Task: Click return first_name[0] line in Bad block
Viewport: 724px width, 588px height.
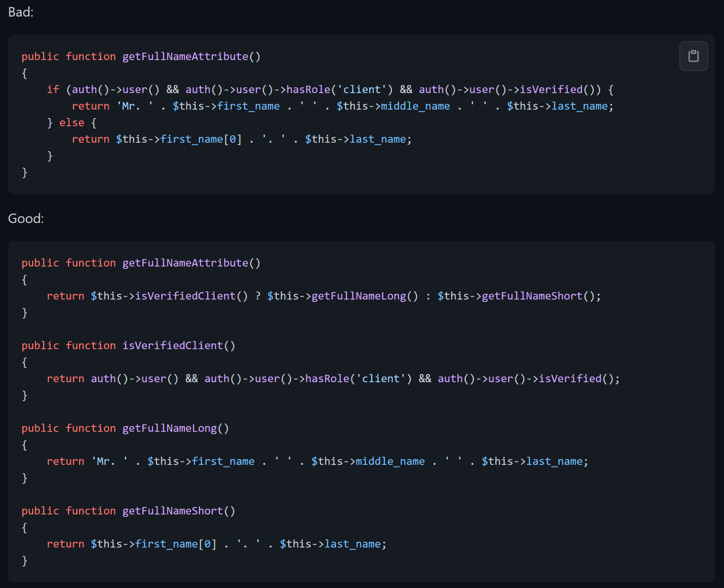Action: click(242, 139)
